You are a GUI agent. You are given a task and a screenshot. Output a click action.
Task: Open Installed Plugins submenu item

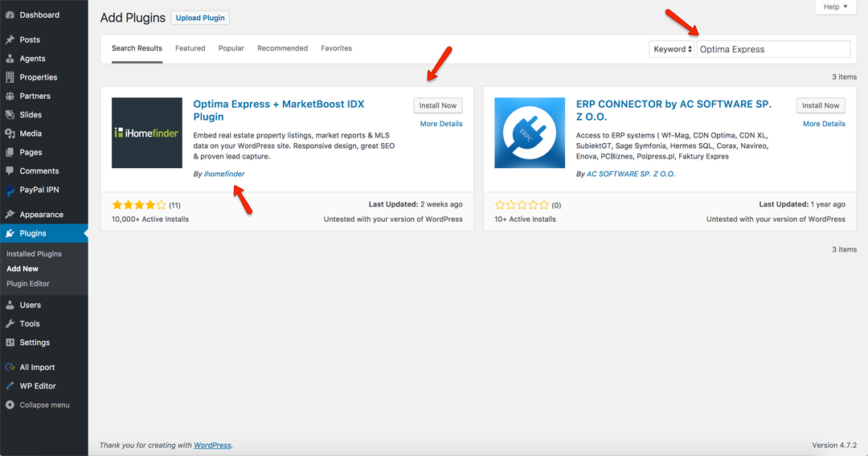pyautogui.click(x=35, y=254)
